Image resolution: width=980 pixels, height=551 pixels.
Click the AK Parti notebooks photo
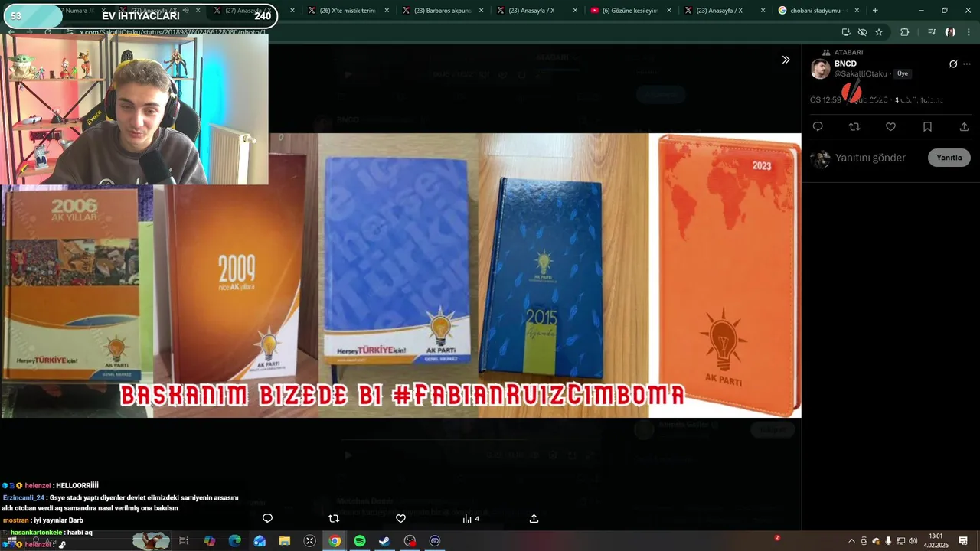point(401,275)
